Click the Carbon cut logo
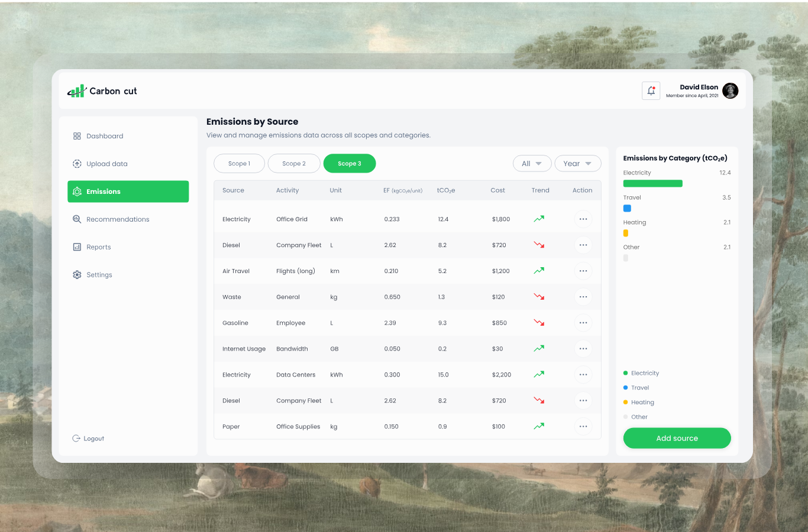 pyautogui.click(x=102, y=91)
